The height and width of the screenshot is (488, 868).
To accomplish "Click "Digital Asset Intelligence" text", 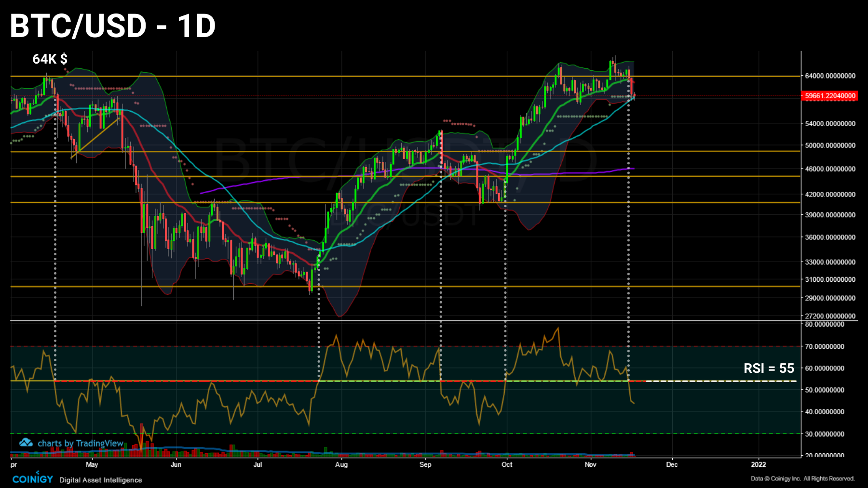I will pyautogui.click(x=100, y=480).
